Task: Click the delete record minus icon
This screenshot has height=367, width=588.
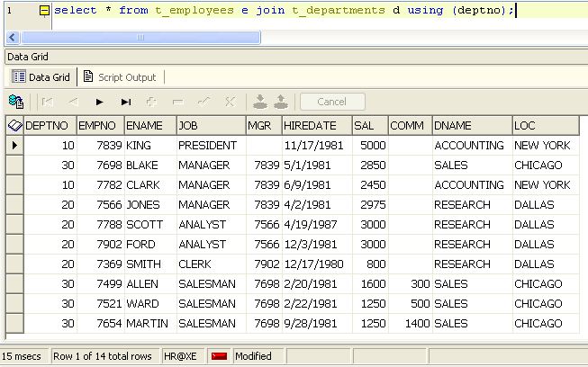Action: pyautogui.click(x=177, y=102)
